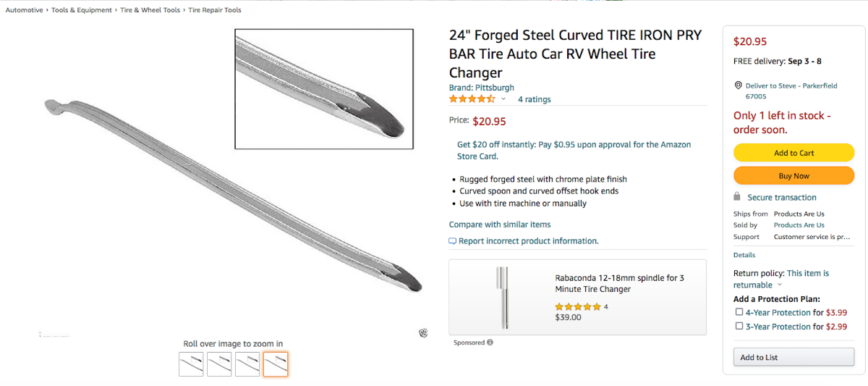This screenshot has width=868, height=386.
Task: Check the 3-Year Protection plan box
Action: tap(739, 326)
